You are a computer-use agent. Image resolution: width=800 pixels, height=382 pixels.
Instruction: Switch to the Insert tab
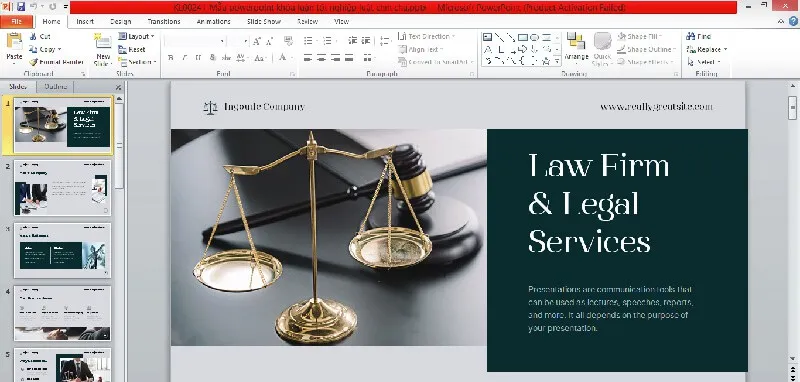click(x=85, y=21)
